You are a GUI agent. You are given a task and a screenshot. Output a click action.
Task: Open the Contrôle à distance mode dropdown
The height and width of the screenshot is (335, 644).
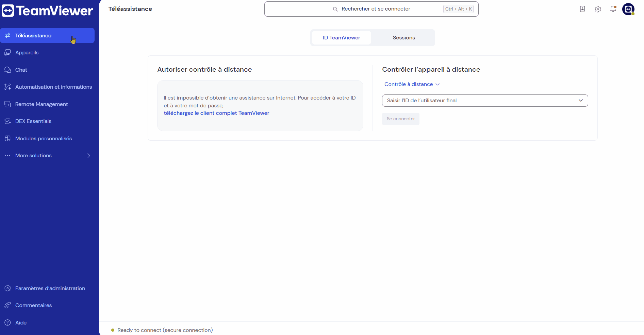412,84
